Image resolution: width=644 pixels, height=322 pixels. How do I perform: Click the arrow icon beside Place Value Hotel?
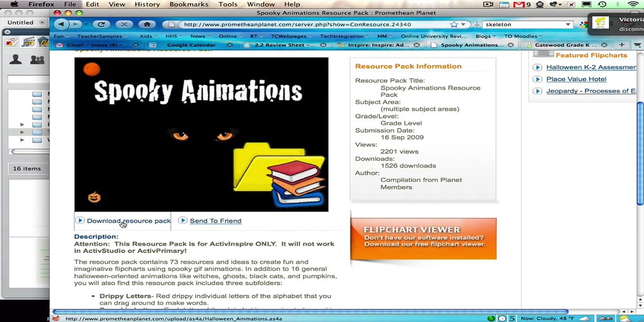(x=538, y=79)
